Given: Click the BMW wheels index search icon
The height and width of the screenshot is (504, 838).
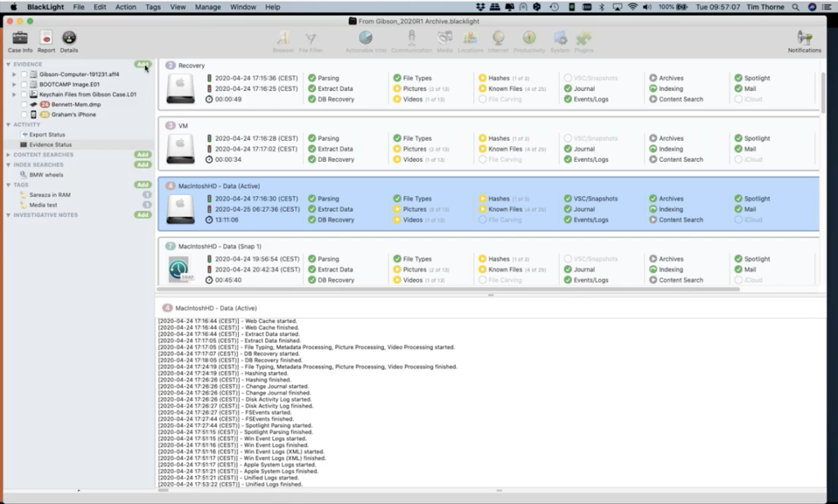Looking at the screenshot, I should pos(24,175).
